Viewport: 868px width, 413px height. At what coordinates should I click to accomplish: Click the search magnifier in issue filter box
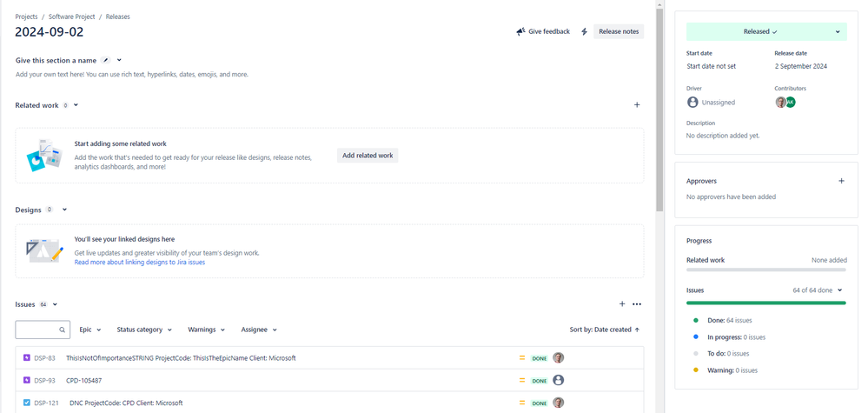[x=63, y=330]
